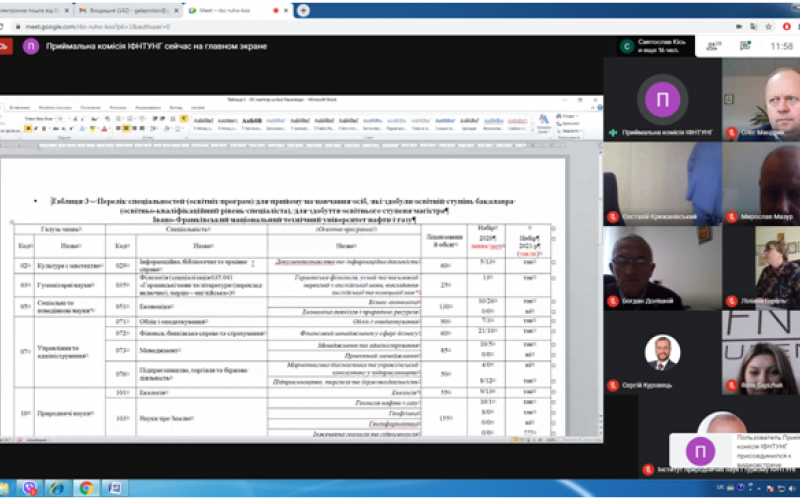Open the Вставлення tab in Word
Viewport: 800px width, 500px height.
click(x=19, y=108)
